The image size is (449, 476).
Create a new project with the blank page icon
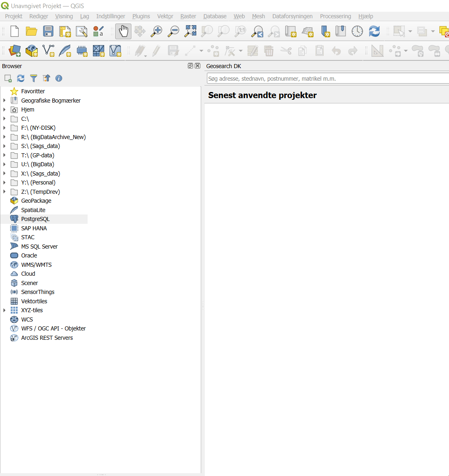coord(15,31)
